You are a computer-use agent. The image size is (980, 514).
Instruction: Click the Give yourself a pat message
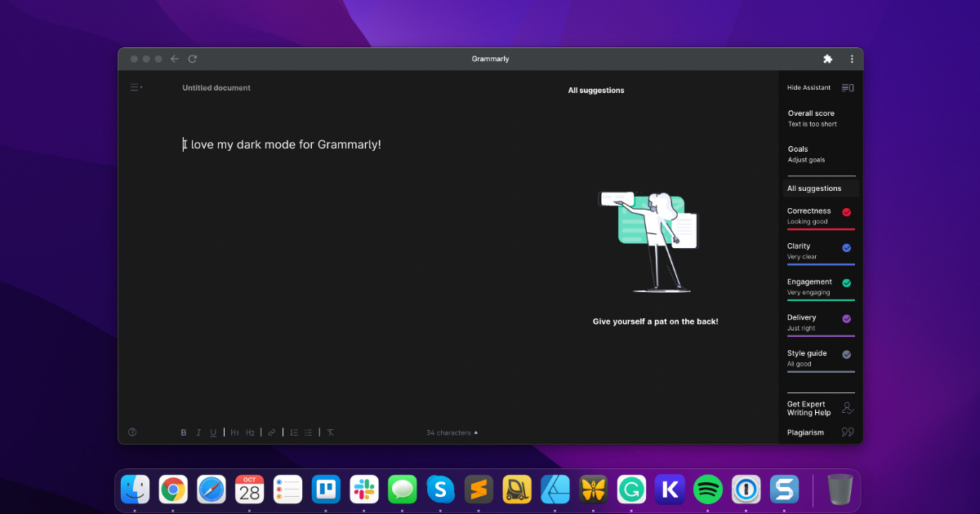point(656,321)
